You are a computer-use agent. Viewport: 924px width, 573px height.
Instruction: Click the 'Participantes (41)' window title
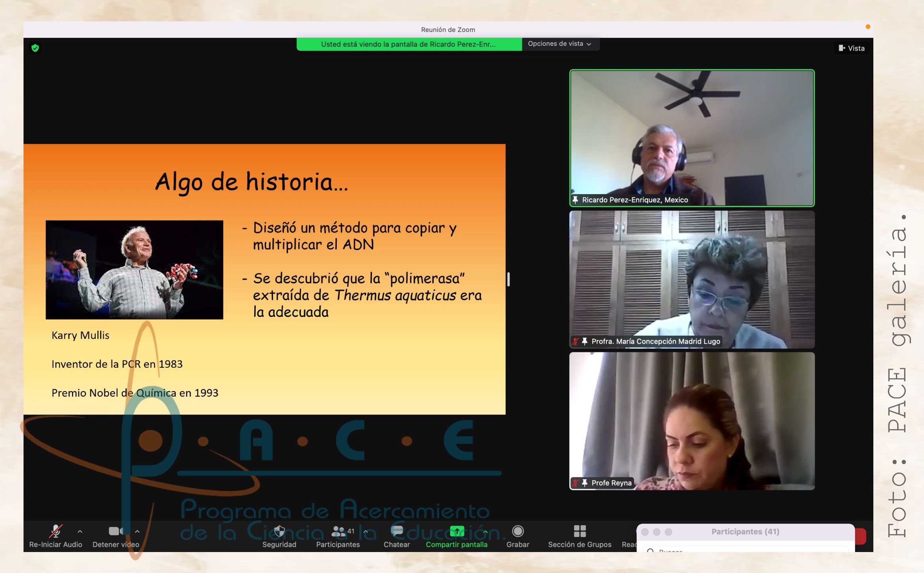(746, 531)
